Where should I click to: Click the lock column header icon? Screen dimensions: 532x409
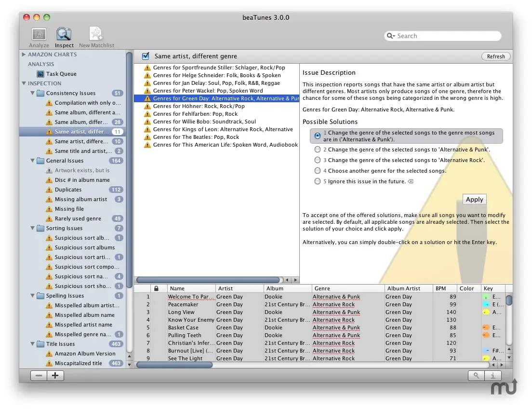click(156, 288)
